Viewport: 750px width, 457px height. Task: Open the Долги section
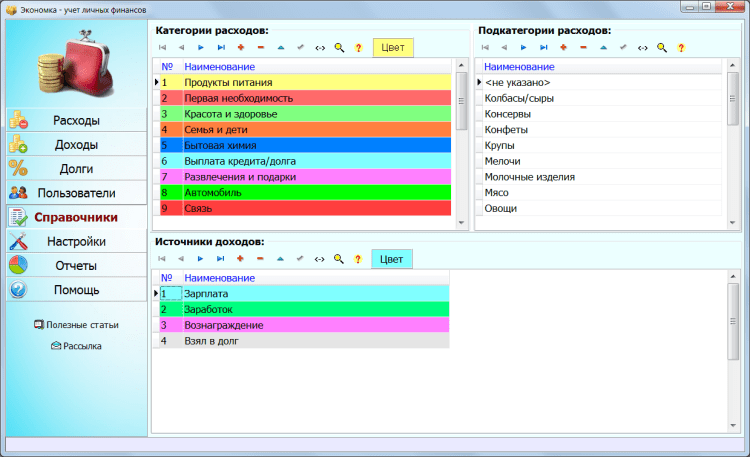(77, 168)
